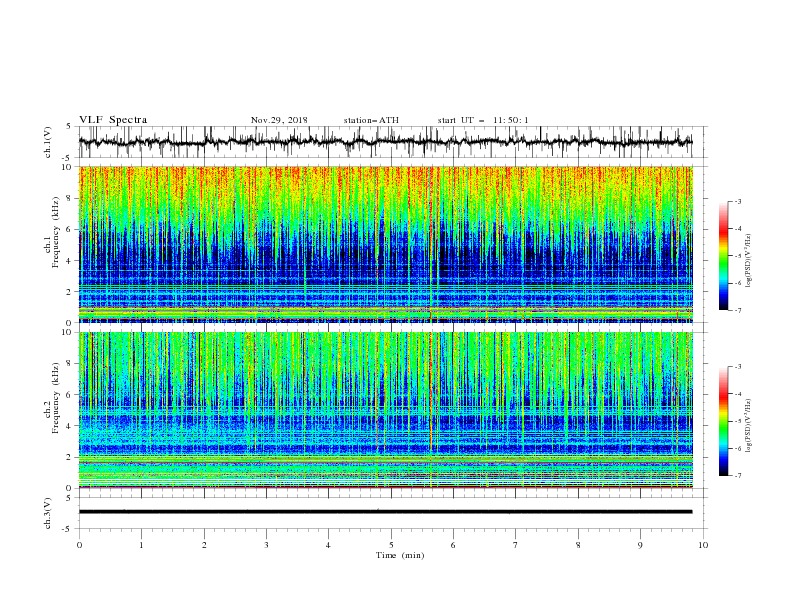This screenshot has height=612, width=792.
Task: Click the "-7" label on ch.1 colorbar
Action: (737, 311)
